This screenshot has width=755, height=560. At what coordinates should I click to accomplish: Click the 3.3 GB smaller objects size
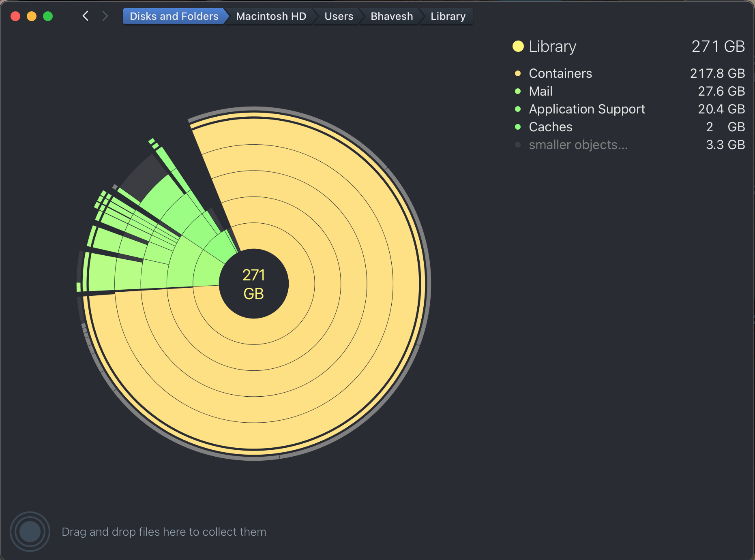pos(725,145)
